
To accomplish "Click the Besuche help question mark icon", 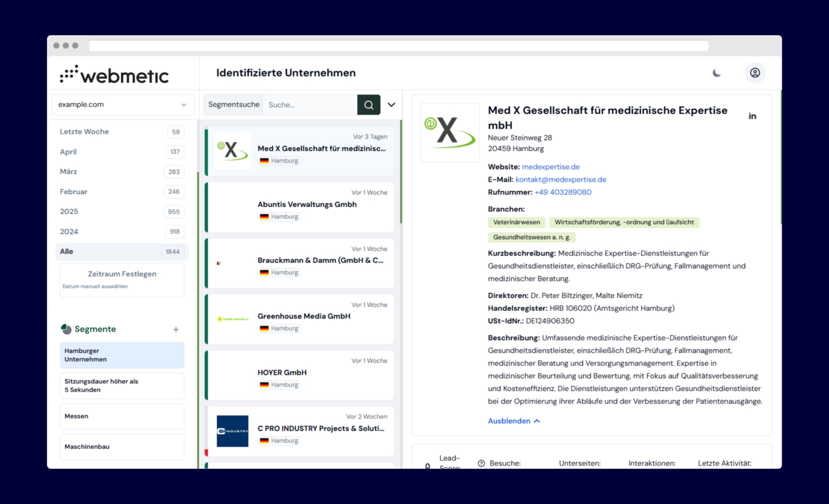I will (481, 463).
